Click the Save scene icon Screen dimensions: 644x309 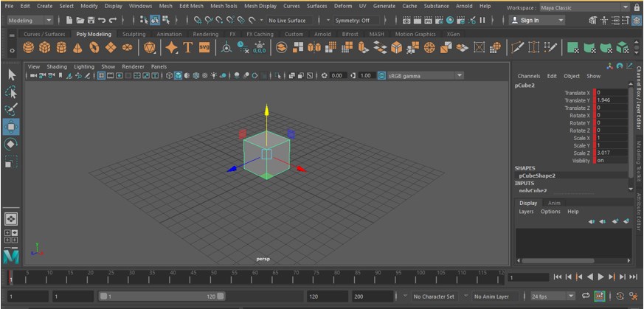(90, 21)
